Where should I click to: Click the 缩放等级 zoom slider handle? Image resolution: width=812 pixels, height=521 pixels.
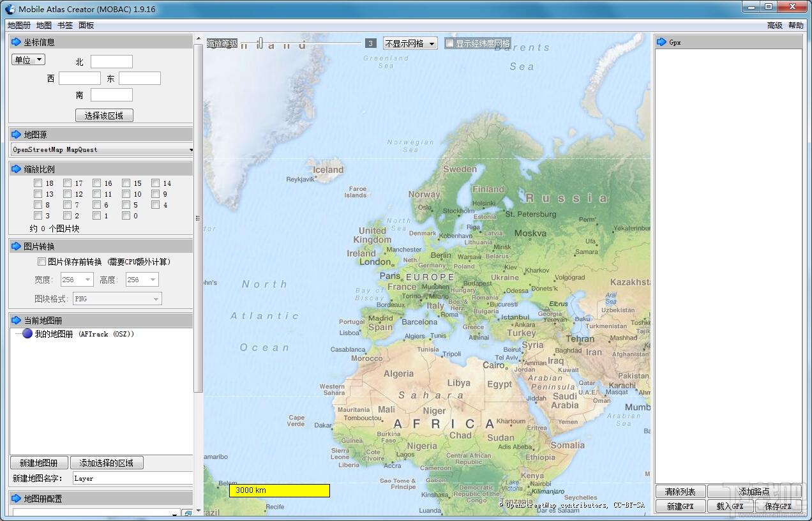260,43
